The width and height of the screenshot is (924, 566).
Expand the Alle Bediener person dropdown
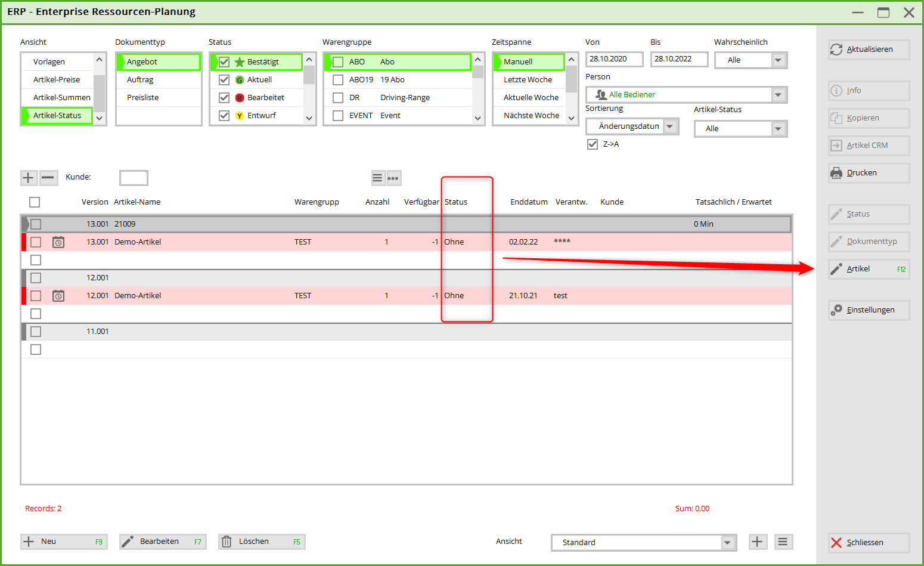tap(778, 95)
